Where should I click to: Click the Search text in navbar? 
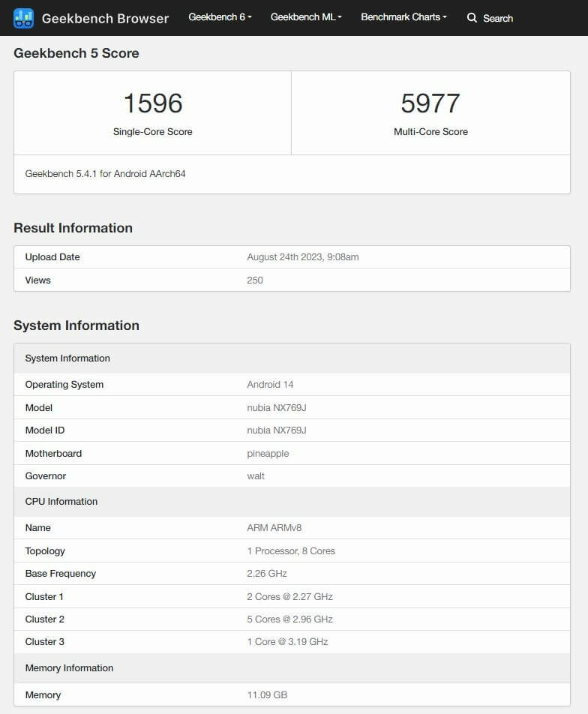click(498, 18)
